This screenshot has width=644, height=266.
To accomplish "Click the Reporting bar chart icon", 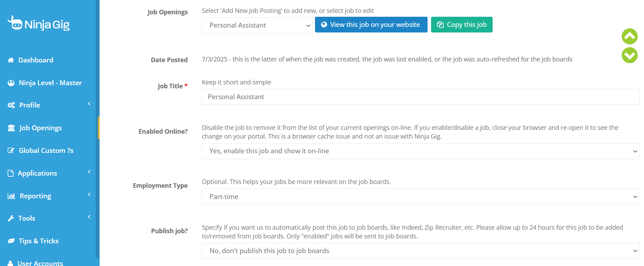I will [12, 196].
